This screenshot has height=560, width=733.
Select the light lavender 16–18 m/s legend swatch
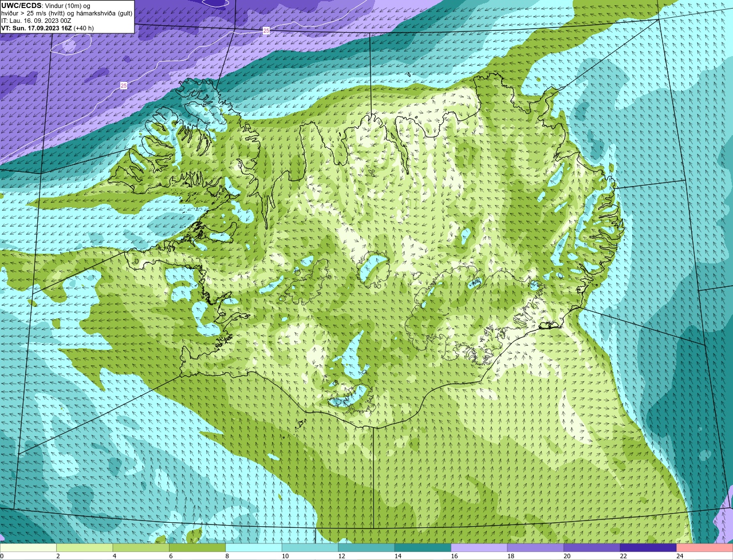point(479,548)
